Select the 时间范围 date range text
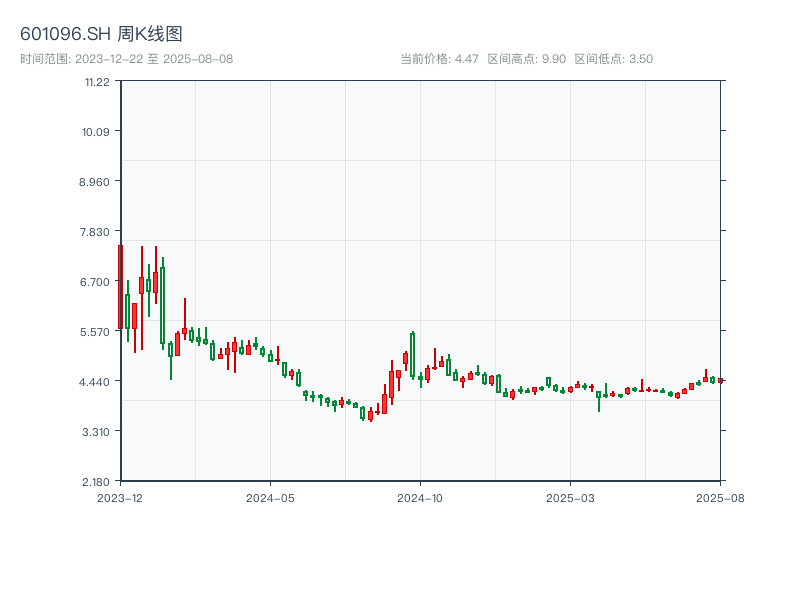Image resolution: width=800 pixels, height=600 pixels. (127, 59)
